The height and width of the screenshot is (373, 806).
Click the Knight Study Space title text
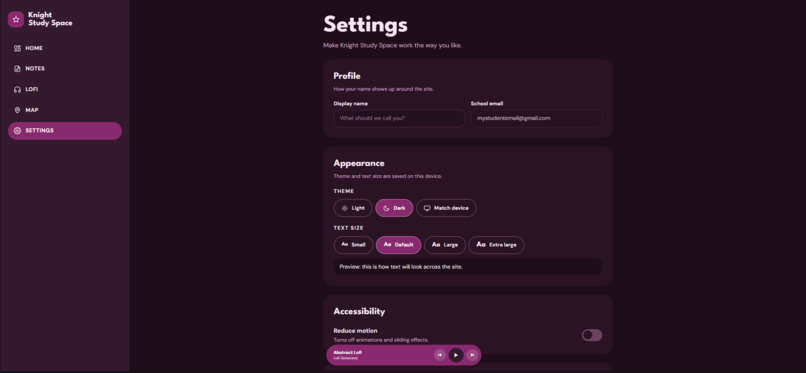[50, 20]
